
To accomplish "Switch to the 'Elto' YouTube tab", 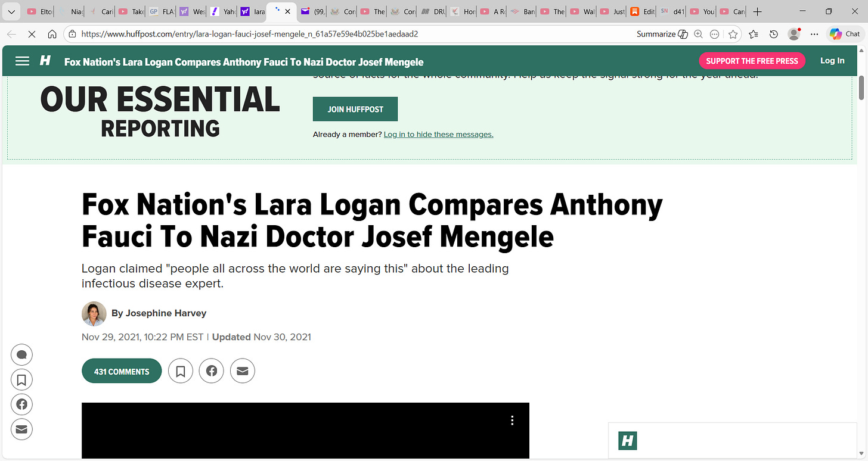I will click(40, 11).
